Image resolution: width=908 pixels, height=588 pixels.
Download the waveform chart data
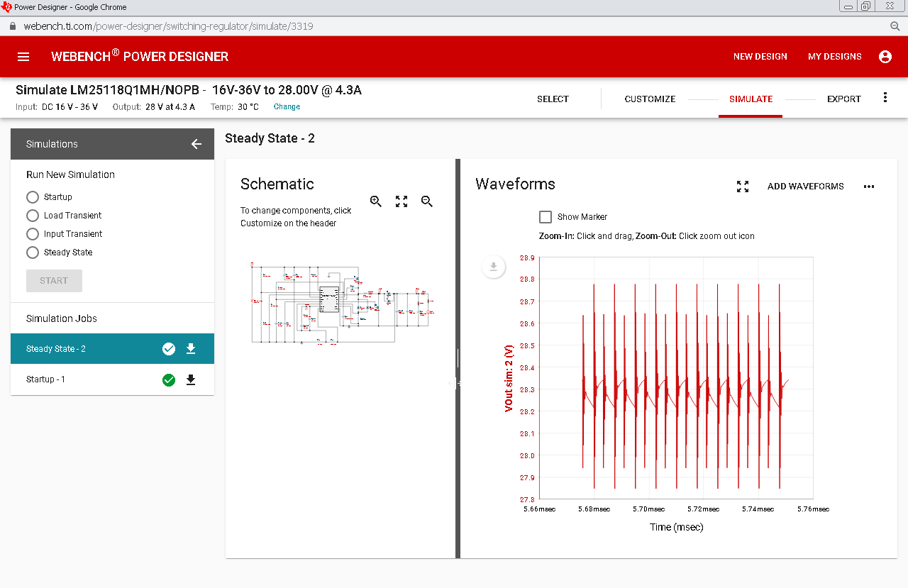(494, 267)
